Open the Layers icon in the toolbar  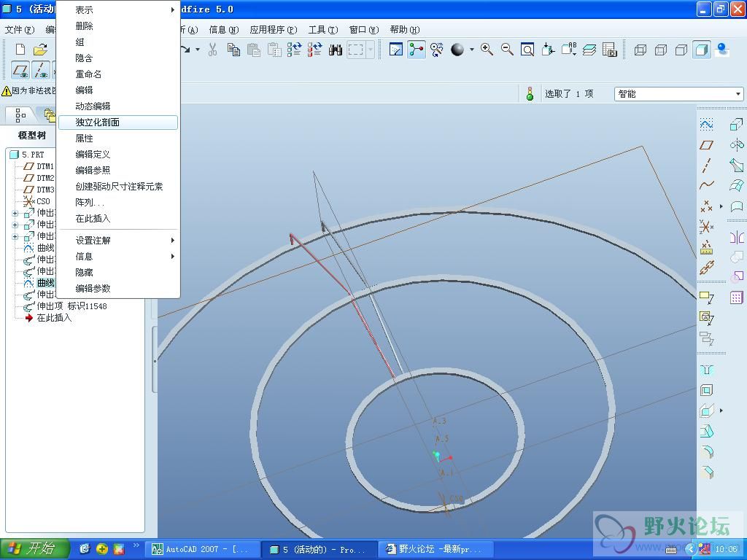(589, 50)
